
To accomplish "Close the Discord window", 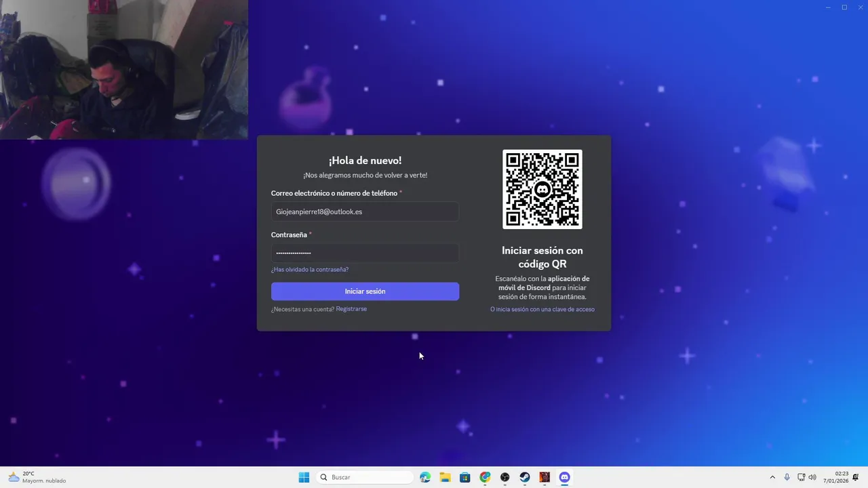I will [x=860, y=7].
